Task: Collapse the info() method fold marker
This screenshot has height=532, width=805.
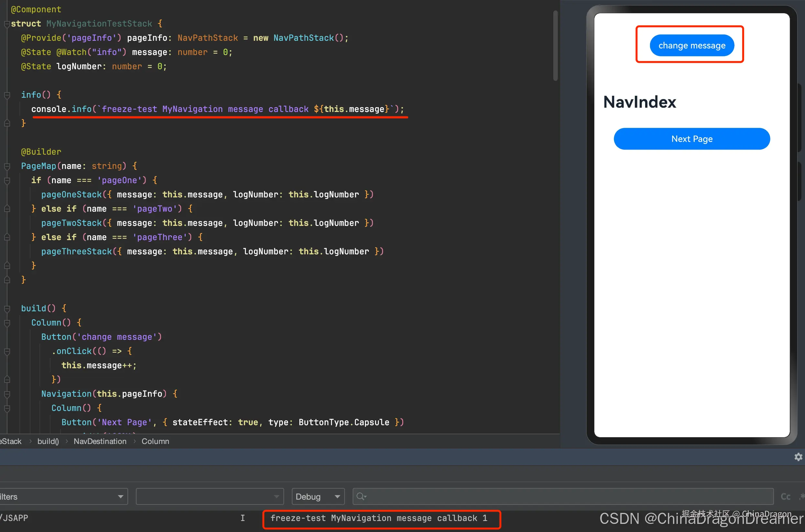Action: [x=7, y=95]
